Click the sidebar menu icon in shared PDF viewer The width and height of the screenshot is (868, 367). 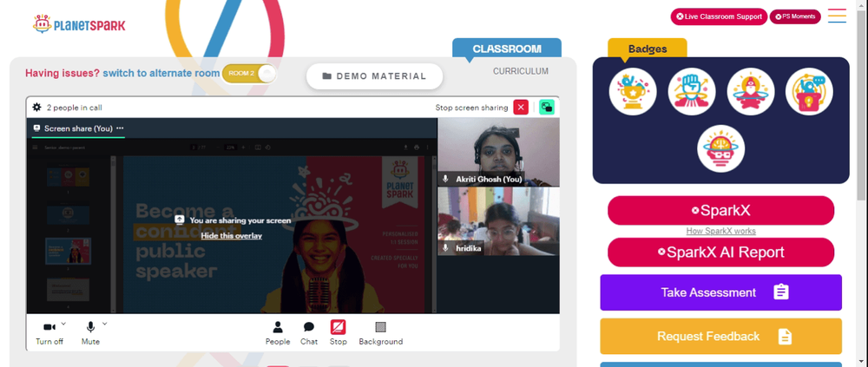coord(36,147)
